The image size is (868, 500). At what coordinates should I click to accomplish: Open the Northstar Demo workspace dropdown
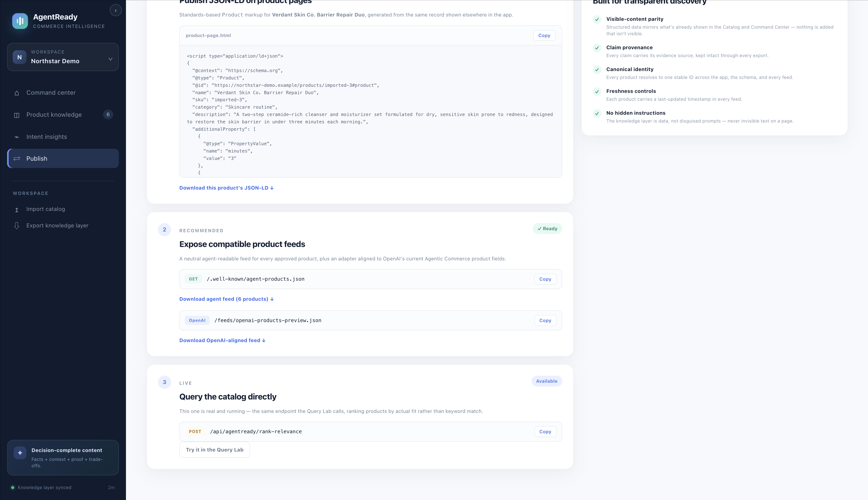click(63, 57)
